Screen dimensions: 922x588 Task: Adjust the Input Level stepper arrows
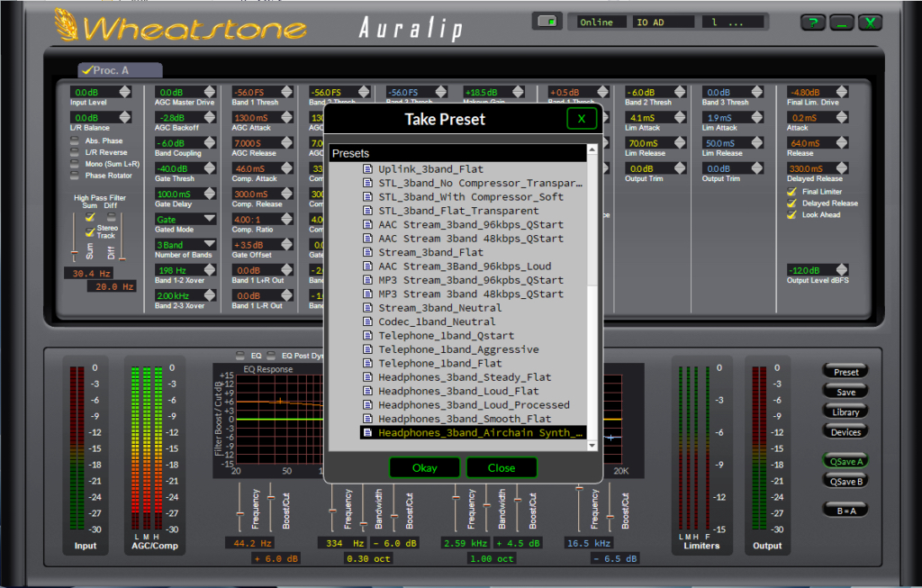pos(125,93)
